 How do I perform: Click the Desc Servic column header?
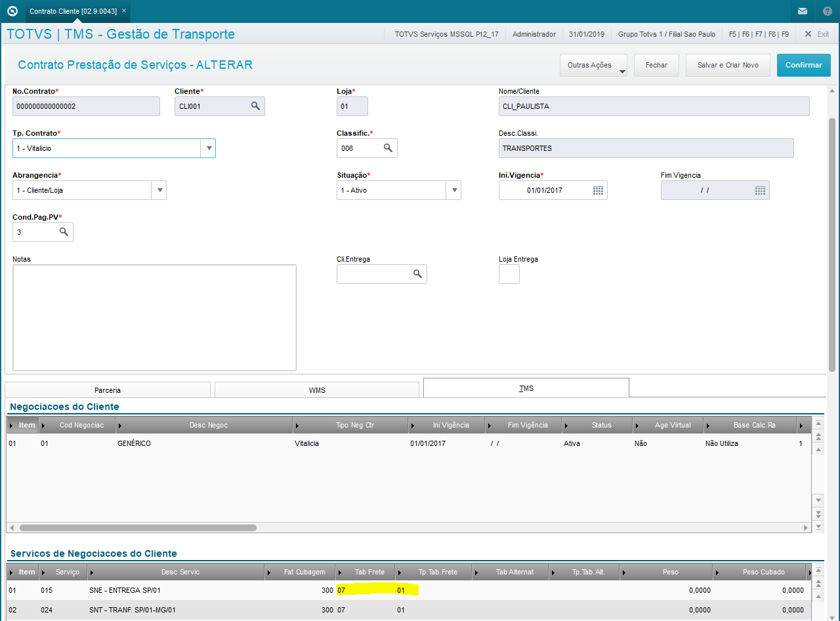tap(176, 572)
